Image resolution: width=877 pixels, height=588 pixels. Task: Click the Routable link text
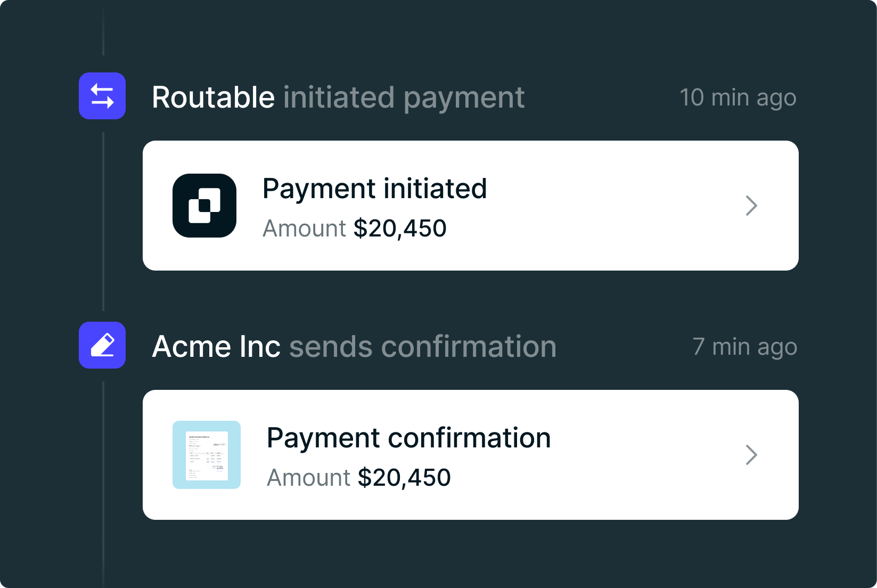(x=213, y=97)
